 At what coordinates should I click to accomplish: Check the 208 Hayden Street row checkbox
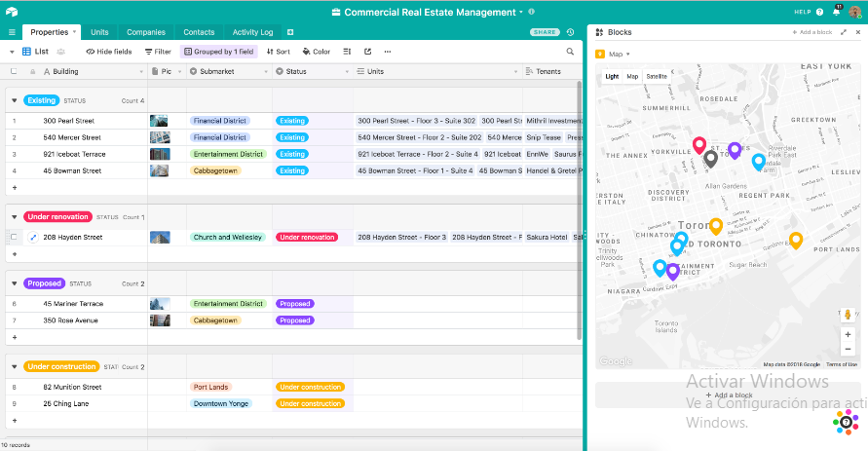pos(14,237)
